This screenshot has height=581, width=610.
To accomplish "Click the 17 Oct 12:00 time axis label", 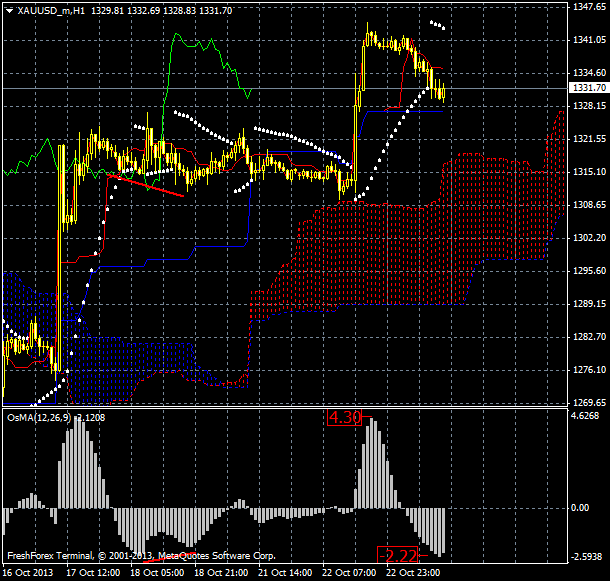I will click(93, 573).
